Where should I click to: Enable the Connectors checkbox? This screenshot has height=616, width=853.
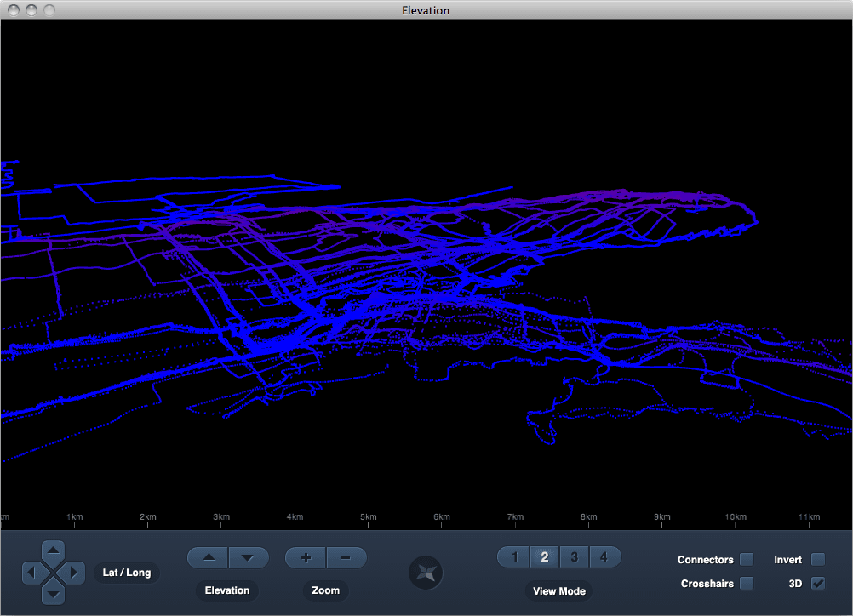click(747, 560)
